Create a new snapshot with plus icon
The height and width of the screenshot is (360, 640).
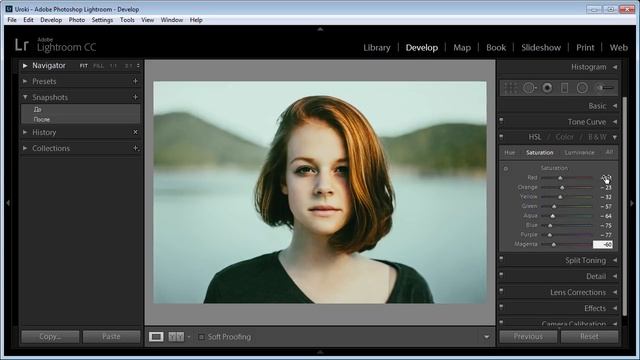point(135,97)
